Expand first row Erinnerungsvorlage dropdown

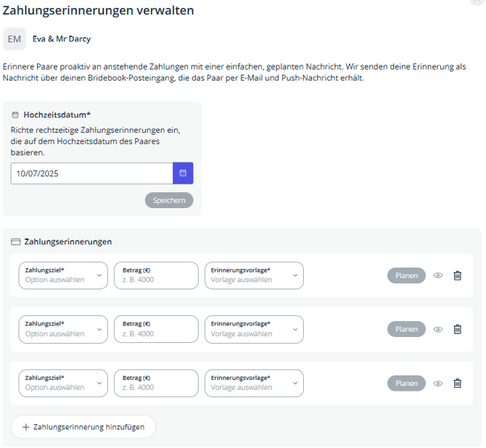tap(254, 275)
